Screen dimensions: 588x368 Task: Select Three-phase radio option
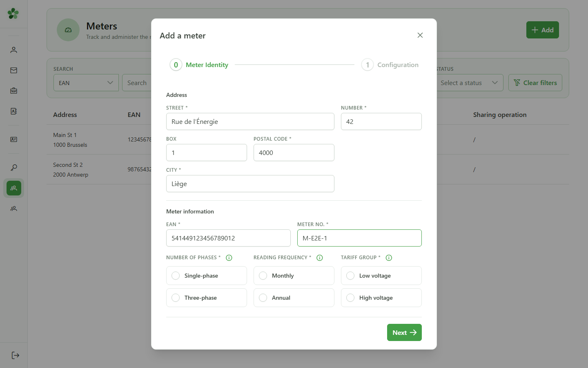[207, 298]
